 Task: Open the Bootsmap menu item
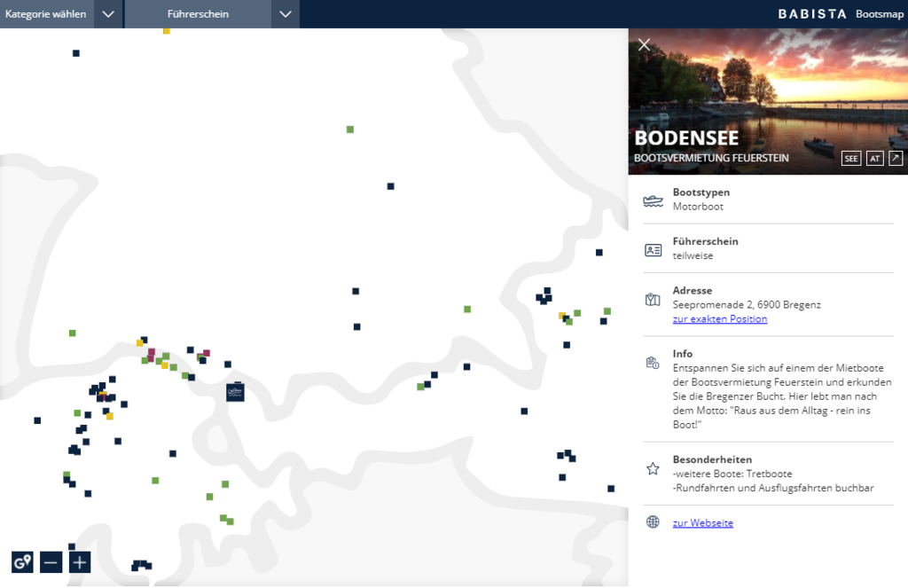pos(879,14)
